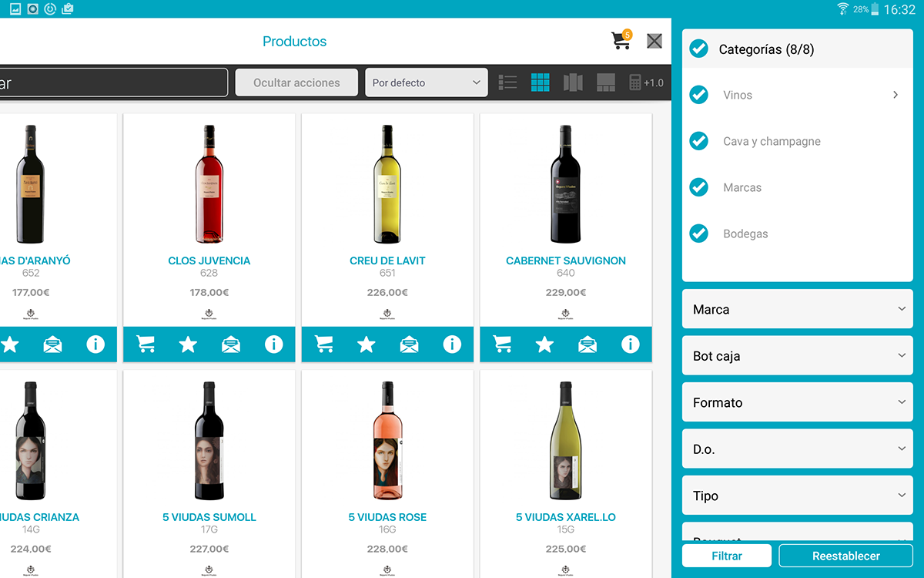Select the 5 Viudas Sumoll bottle image
Image resolution: width=924 pixels, height=578 pixels.
[x=209, y=442]
